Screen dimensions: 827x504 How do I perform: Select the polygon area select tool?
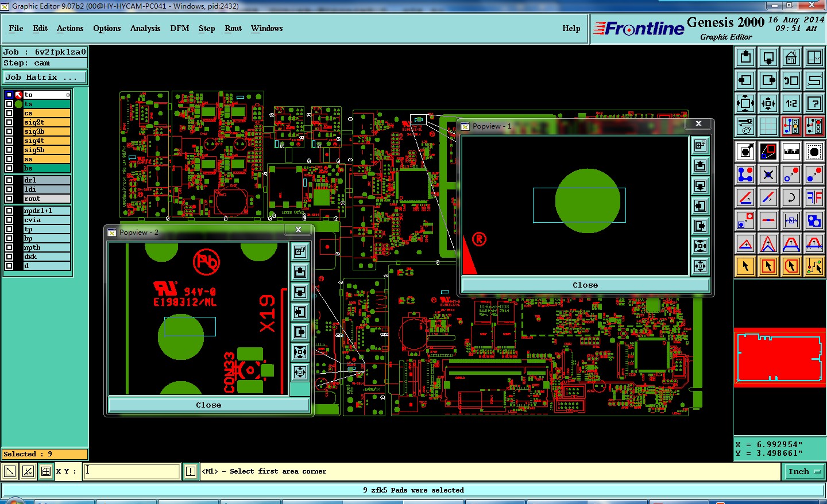[x=791, y=266]
